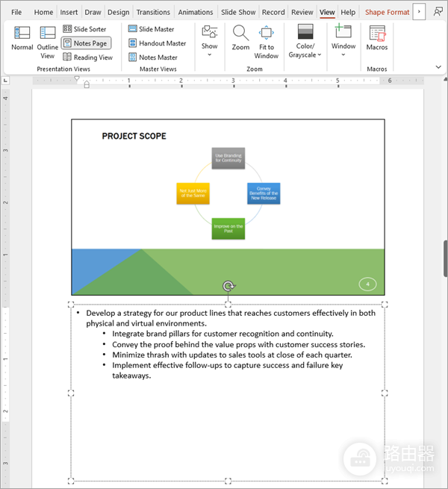The height and width of the screenshot is (489, 448).
Task: Click the gray 'Use Branding for Continuity' box
Action: [228, 158]
